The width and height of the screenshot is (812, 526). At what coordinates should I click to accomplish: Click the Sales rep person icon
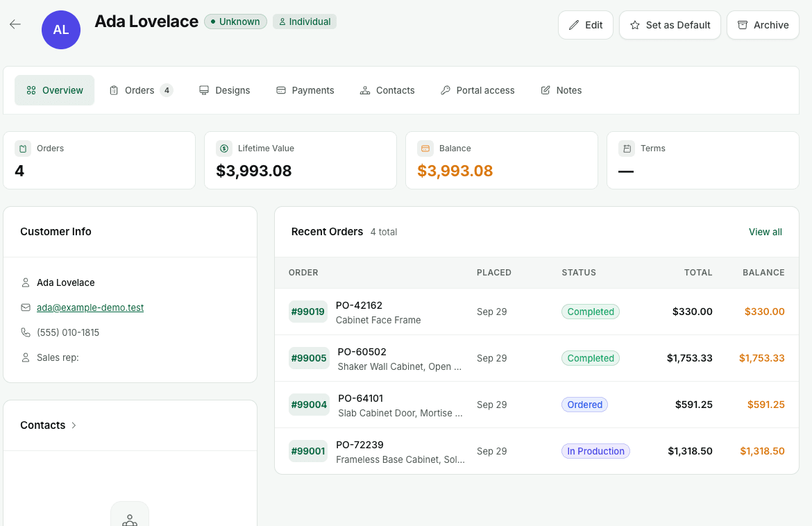click(26, 358)
